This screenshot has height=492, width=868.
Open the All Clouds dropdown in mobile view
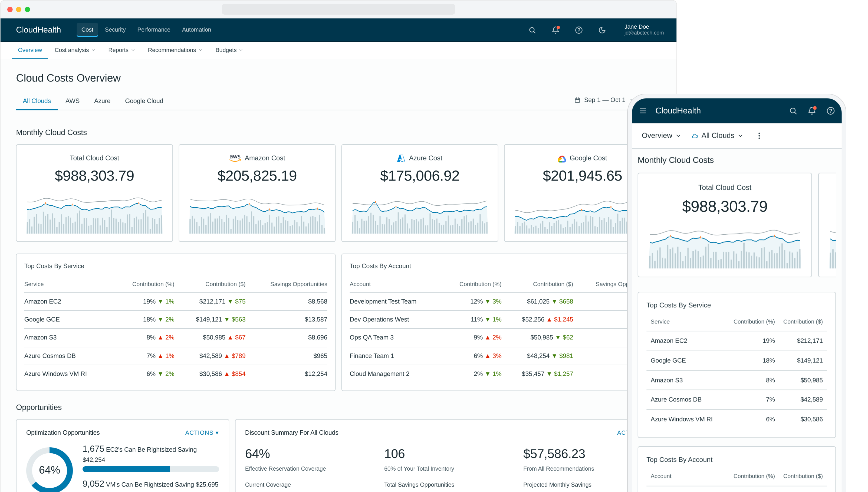pos(717,136)
